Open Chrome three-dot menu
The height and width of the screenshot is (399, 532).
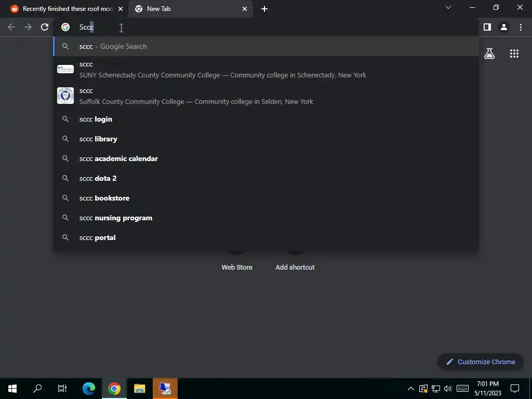click(x=521, y=27)
